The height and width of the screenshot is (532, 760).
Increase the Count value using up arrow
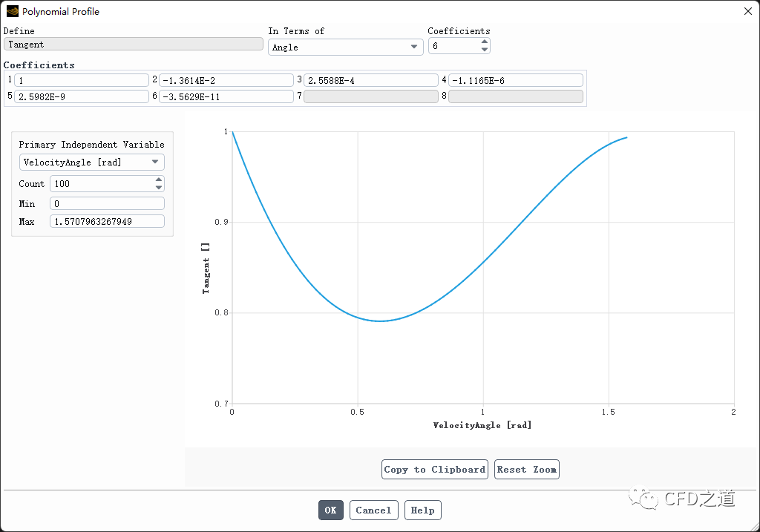tap(158, 180)
